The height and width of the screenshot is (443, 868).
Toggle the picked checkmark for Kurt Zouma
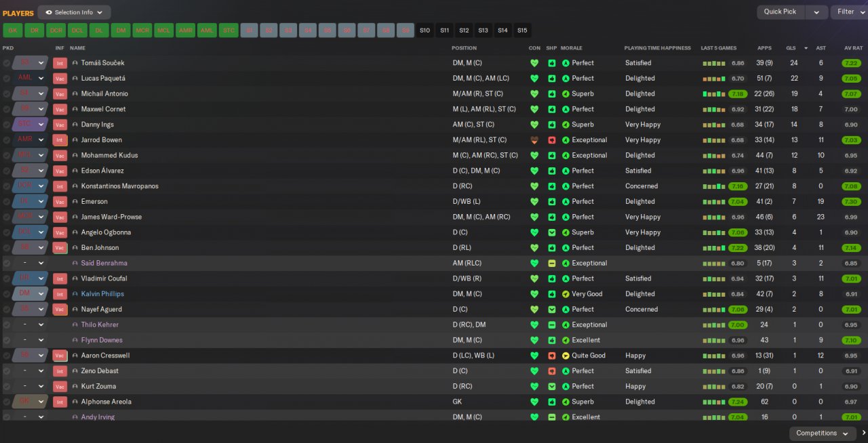pos(7,387)
